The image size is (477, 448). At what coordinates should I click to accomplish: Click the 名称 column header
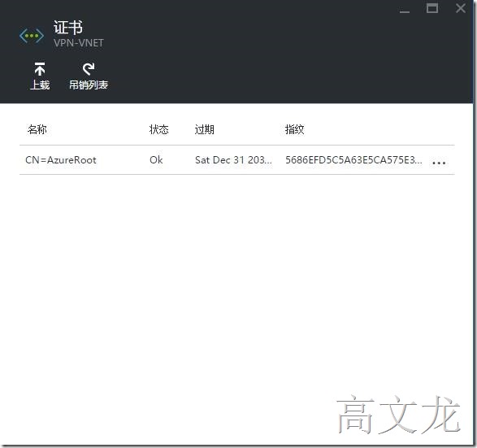37,129
